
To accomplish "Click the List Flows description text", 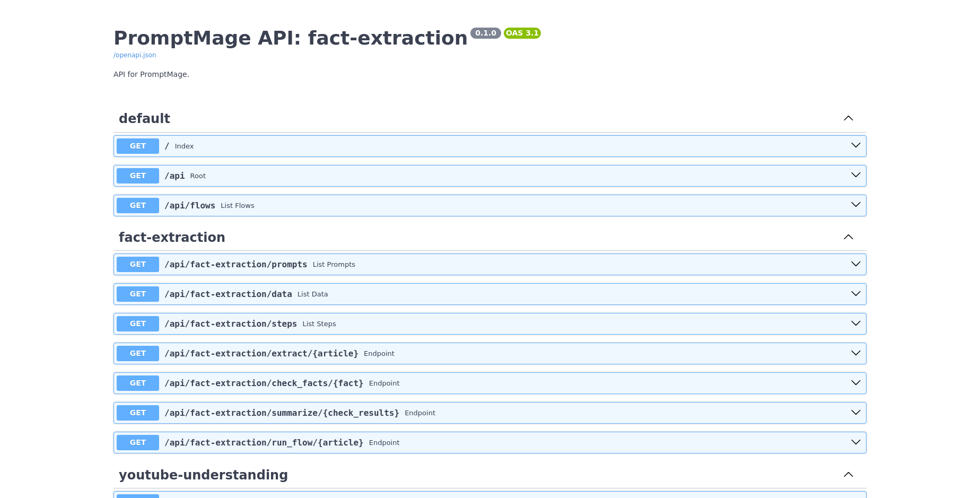I will (x=238, y=206).
